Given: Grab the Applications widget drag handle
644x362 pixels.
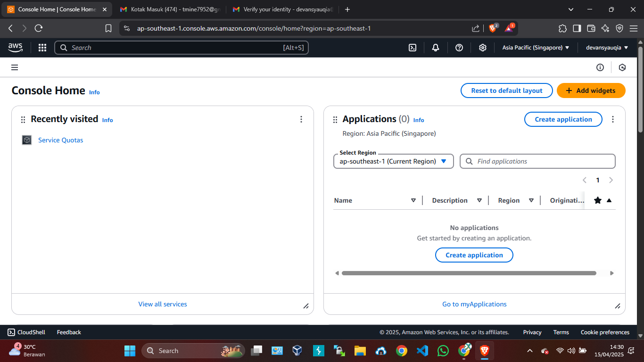Looking at the screenshot, I should pos(335,120).
